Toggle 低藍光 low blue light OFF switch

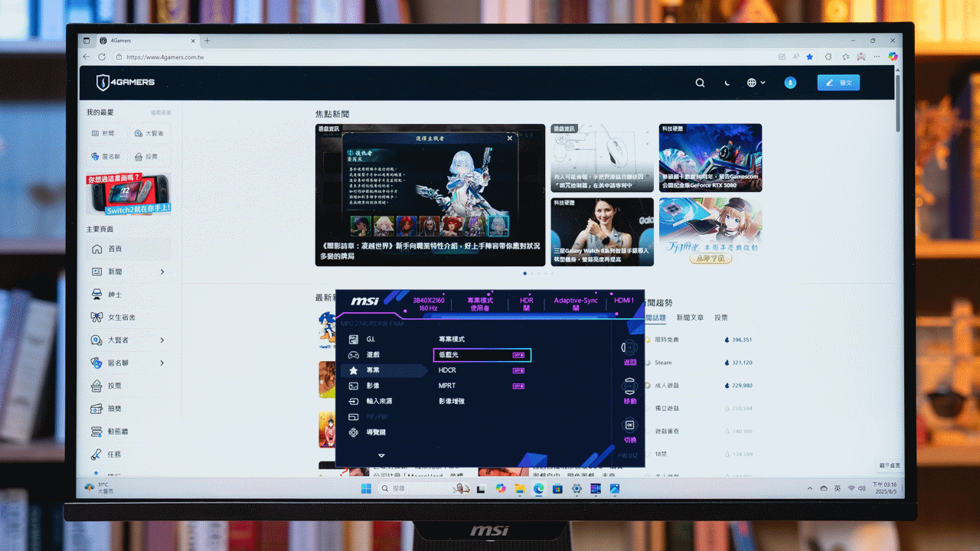point(518,355)
